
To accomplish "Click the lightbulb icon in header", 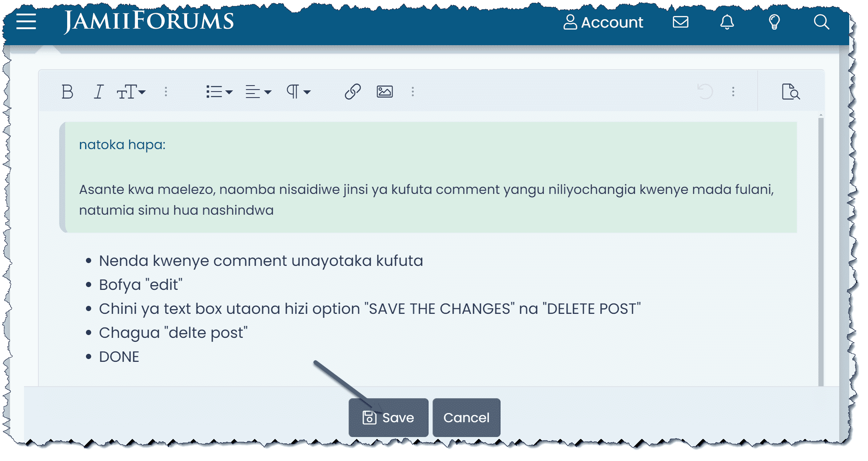I will tap(774, 22).
